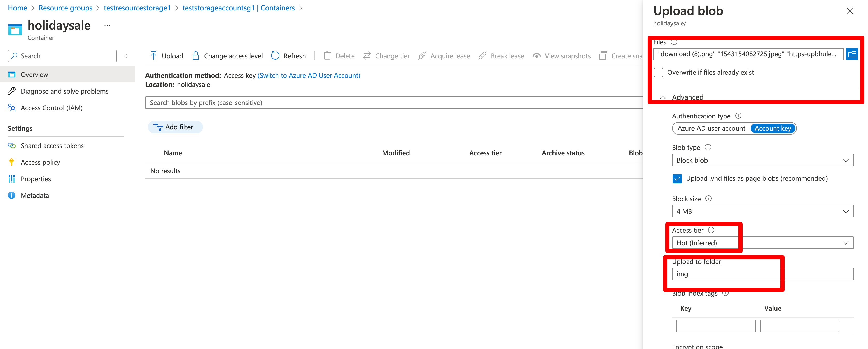The image size is (868, 349).
Task: Click the Refresh circular arrow icon
Action: [x=275, y=55]
